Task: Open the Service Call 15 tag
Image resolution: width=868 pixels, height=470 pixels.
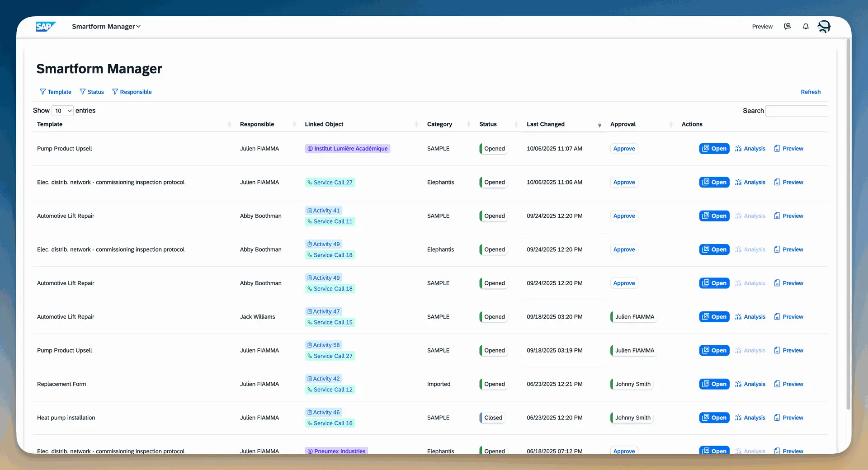Action: 330,323
